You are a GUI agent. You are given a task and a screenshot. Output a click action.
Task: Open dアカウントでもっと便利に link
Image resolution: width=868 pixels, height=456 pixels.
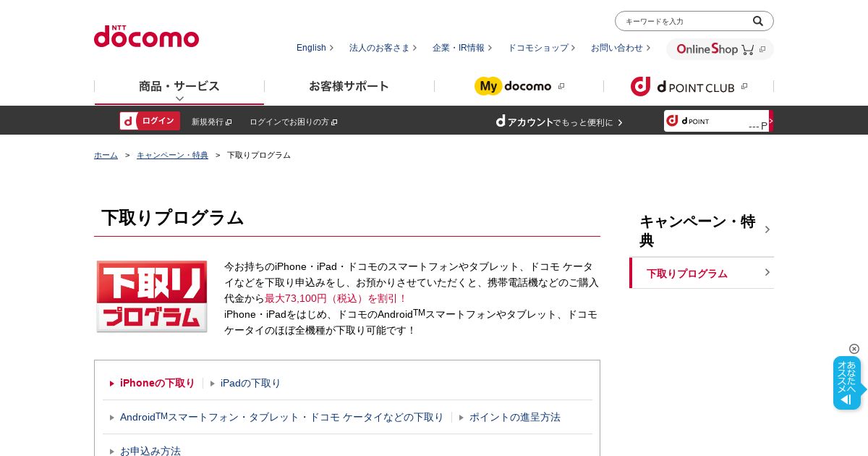click(558, 122)
